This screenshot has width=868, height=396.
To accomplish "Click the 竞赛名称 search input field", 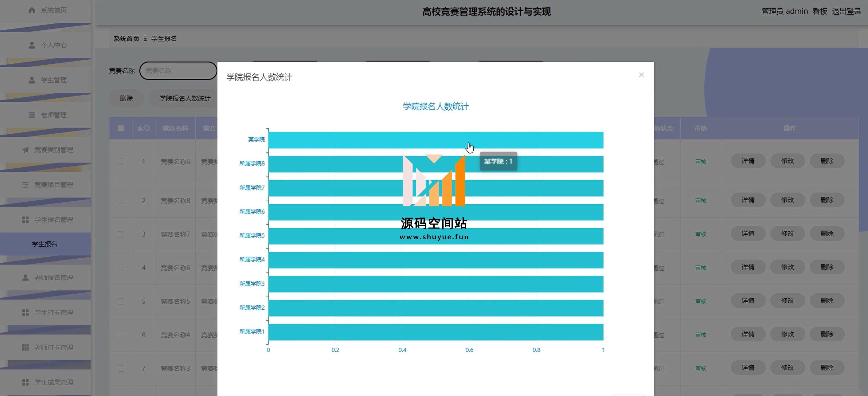I will [178, 71].
